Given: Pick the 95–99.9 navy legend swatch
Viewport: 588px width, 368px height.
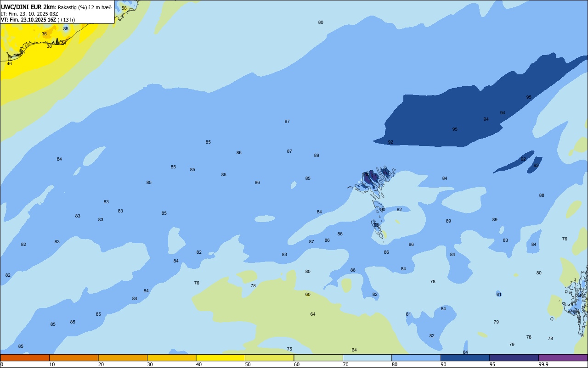Looking at the screenshot, I should [x=514, y=357].
